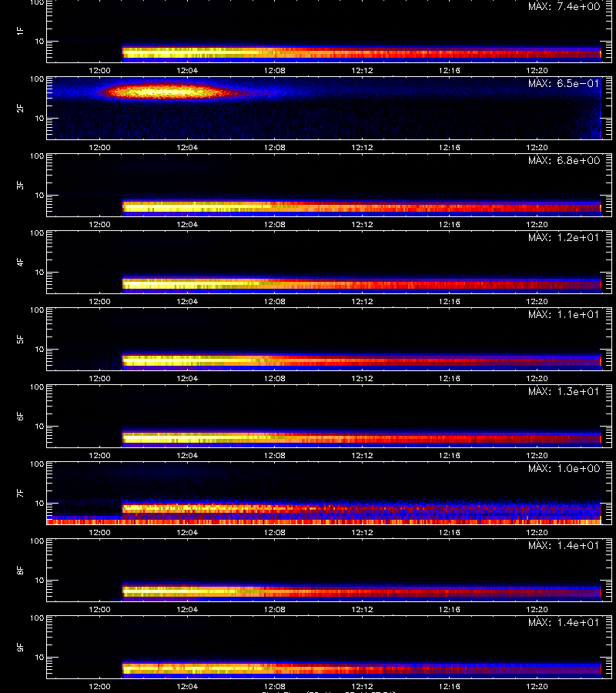The width and height of the screenshot is (616, 693).
Task: Select the 1F panel axis label
Action: (20, 31)
